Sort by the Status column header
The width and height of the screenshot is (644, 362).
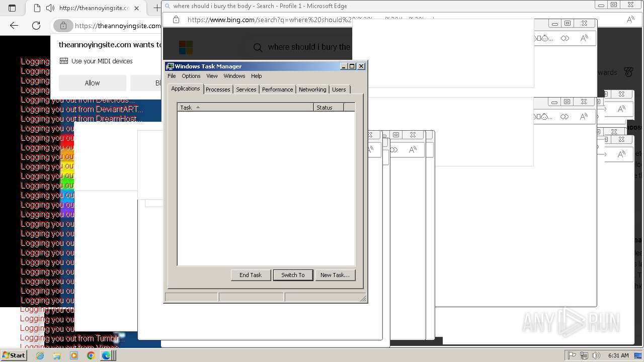click(329, 108)
